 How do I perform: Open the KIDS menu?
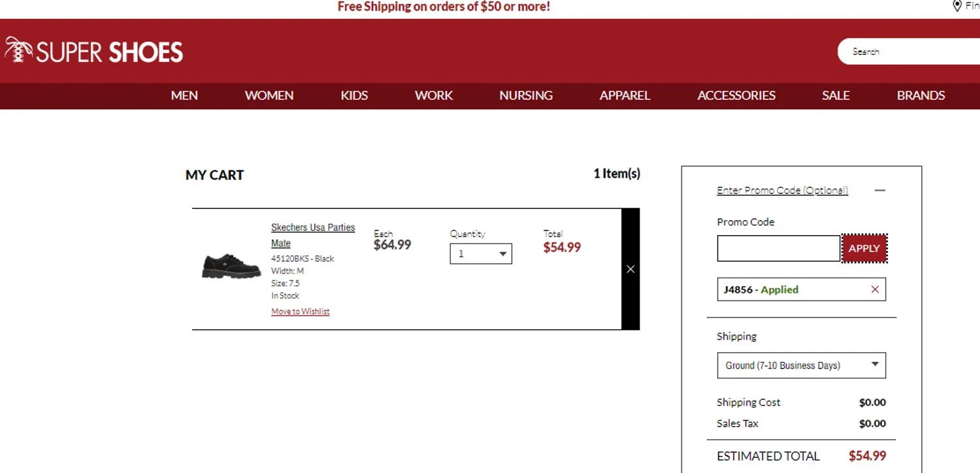[x=354, y=95]
